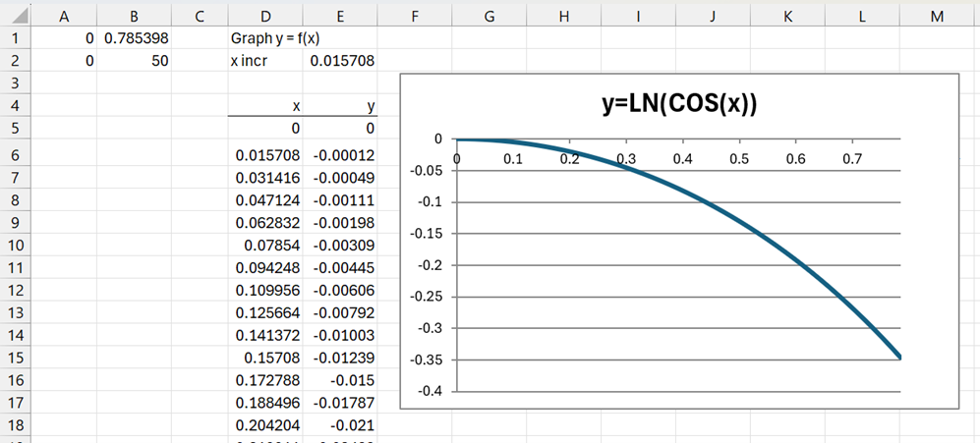Viewport: 980px width, 443px height.
Task: Select the row 1 header
Action: (x=16, y=38)
